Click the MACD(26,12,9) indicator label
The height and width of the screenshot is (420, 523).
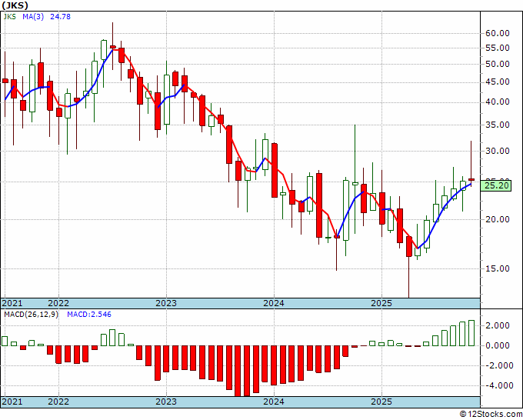[x=31, y=315]
